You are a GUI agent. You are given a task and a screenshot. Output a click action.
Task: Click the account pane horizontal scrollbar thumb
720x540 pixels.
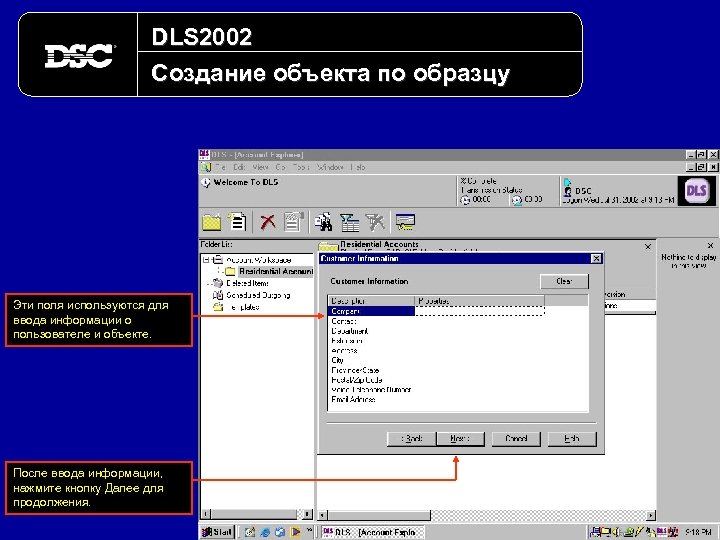coord(379,515)
